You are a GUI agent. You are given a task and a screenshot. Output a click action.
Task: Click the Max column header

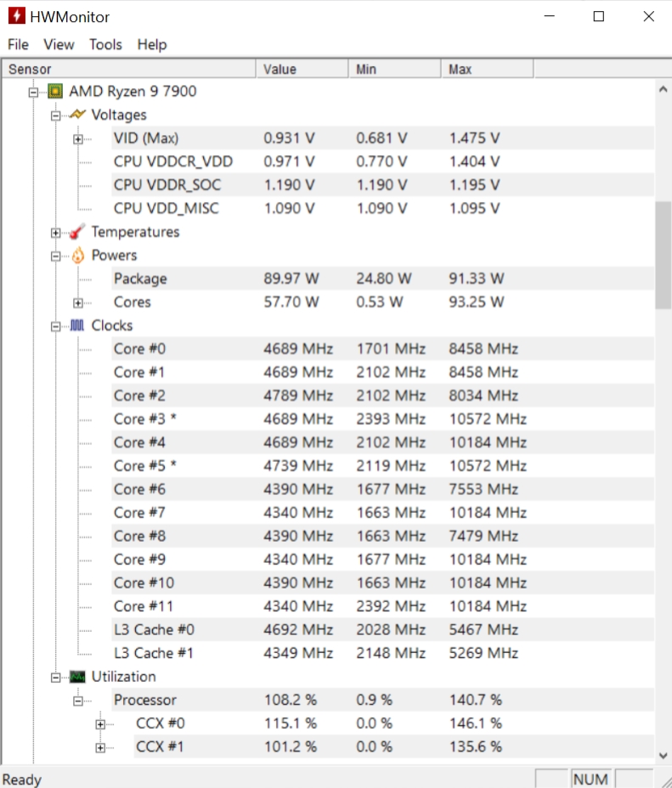[x=486, y=69]
